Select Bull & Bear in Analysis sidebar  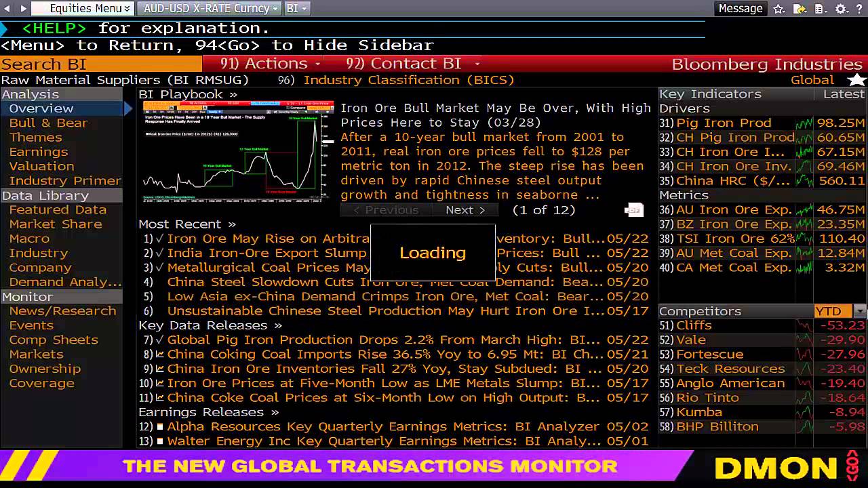click(48, 123)
